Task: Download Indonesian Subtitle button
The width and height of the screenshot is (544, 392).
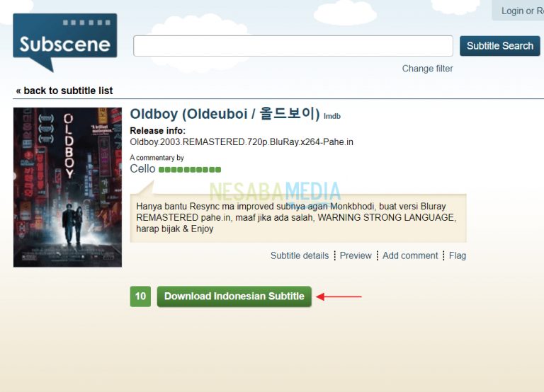Action: coord(234,296)
